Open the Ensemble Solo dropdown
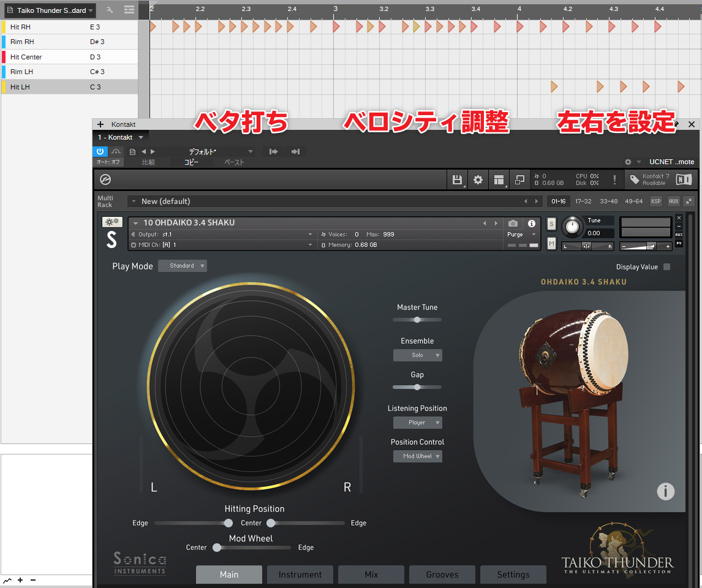702x588 pixels. 417,355
